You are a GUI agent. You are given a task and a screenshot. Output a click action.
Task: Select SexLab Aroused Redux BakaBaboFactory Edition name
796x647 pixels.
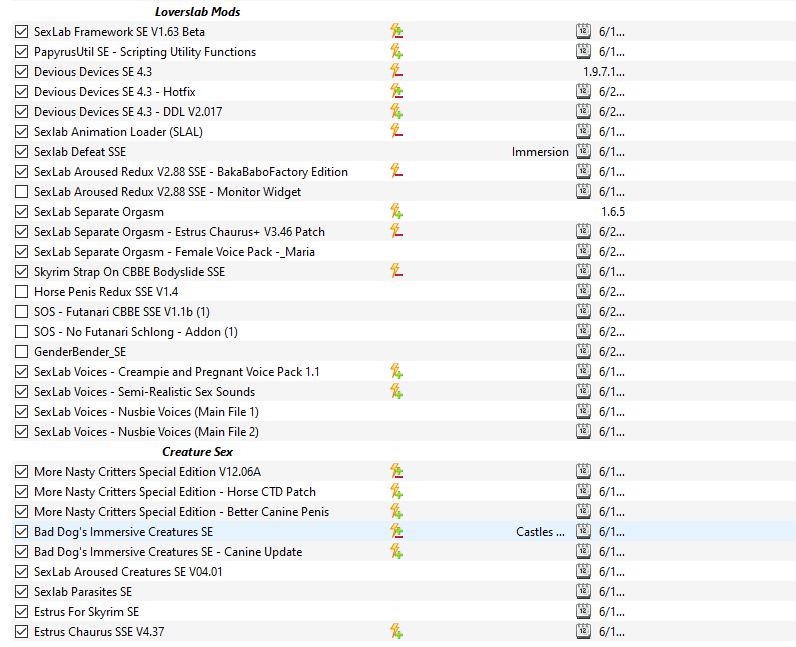click(191, 172)
